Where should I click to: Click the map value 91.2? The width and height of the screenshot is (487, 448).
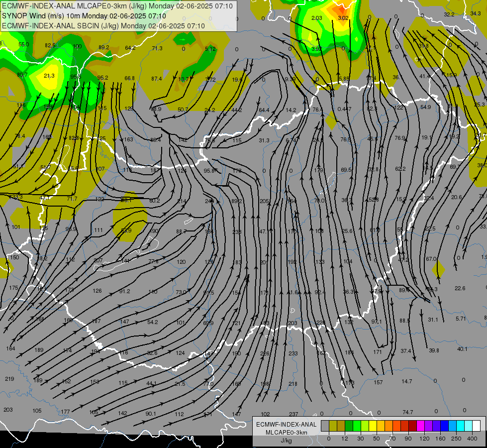pyautogui.click(x=124, y=291)
